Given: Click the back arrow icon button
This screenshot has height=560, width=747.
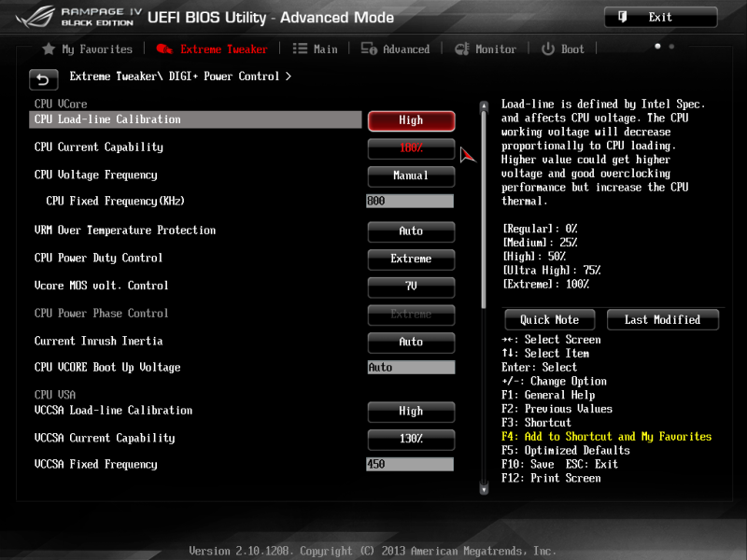Looking at the screenshot, I should tap(43, 79).
